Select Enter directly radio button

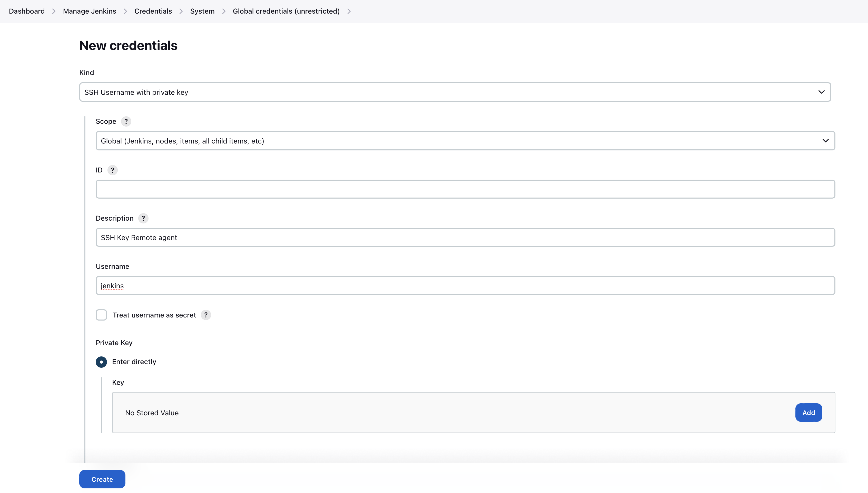click(x=101, y=361)
